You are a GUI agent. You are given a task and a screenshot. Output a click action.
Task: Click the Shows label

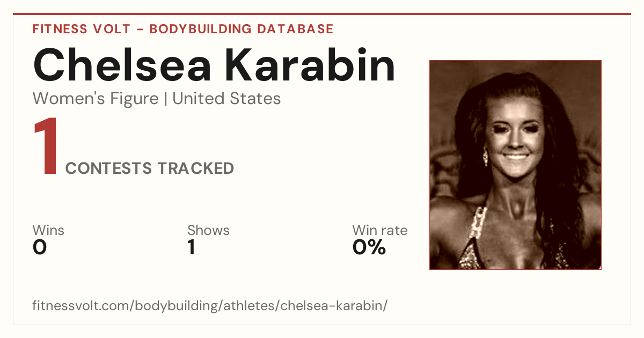coord(208,230)
